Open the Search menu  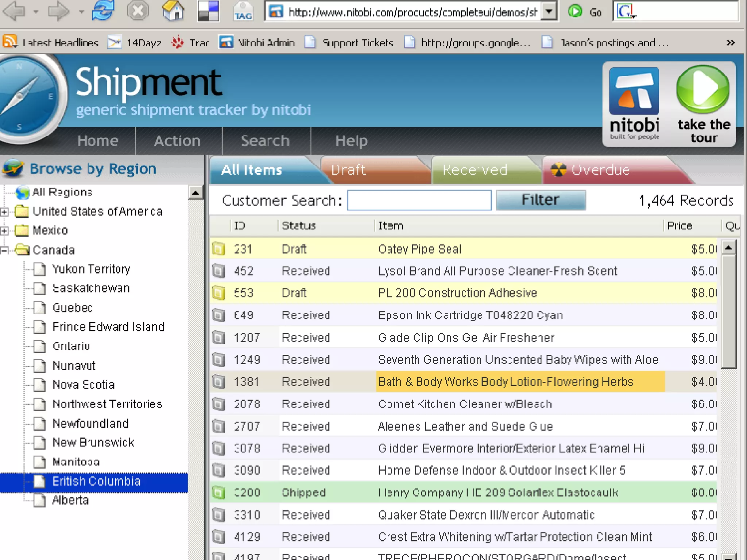coord(265,141)
